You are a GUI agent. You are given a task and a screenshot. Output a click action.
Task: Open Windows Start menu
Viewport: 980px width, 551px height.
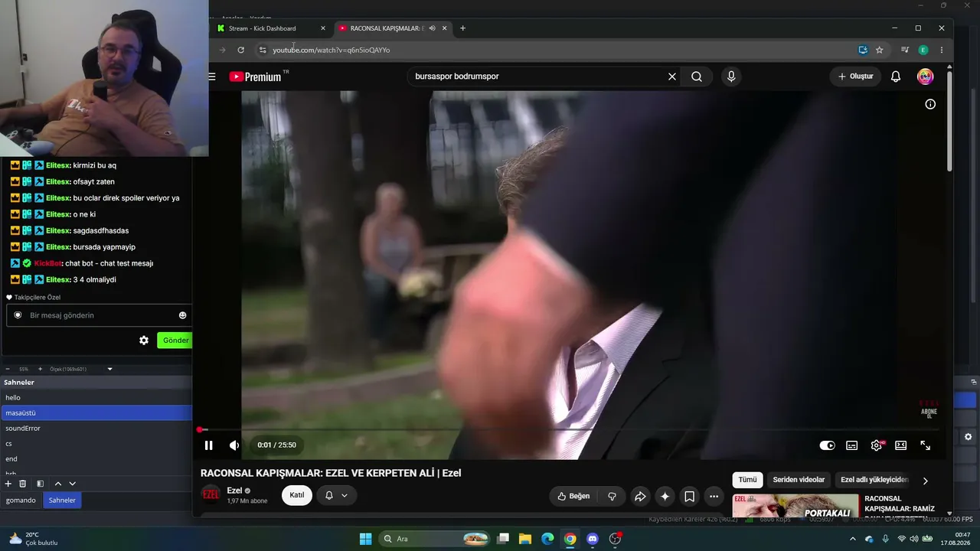(x=366, y=539)
